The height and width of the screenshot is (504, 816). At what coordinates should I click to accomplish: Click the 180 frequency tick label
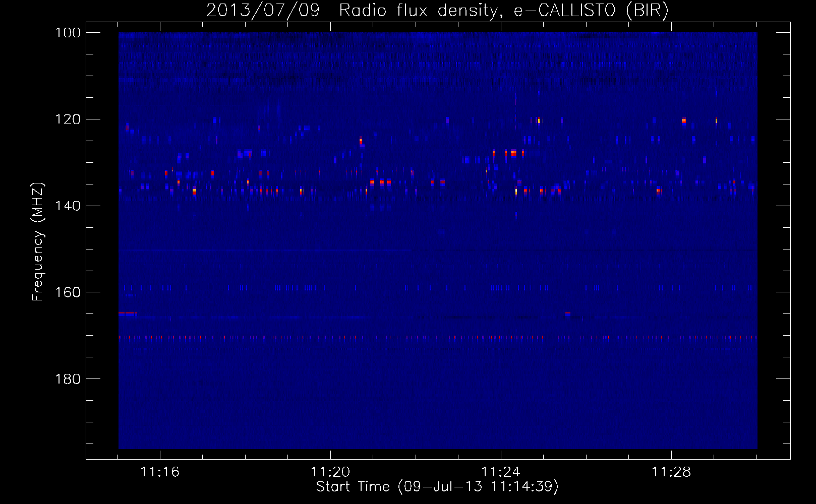click(68, 379)
